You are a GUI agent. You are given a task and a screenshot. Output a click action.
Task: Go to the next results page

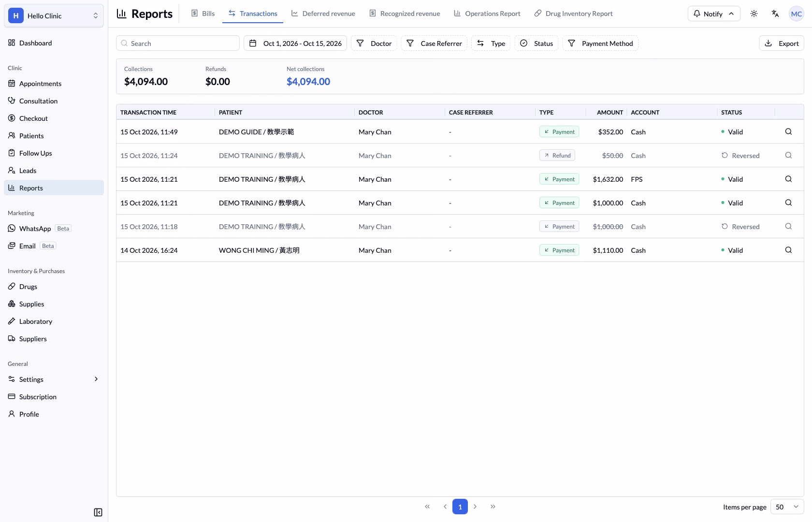click(x=475, y=507)
